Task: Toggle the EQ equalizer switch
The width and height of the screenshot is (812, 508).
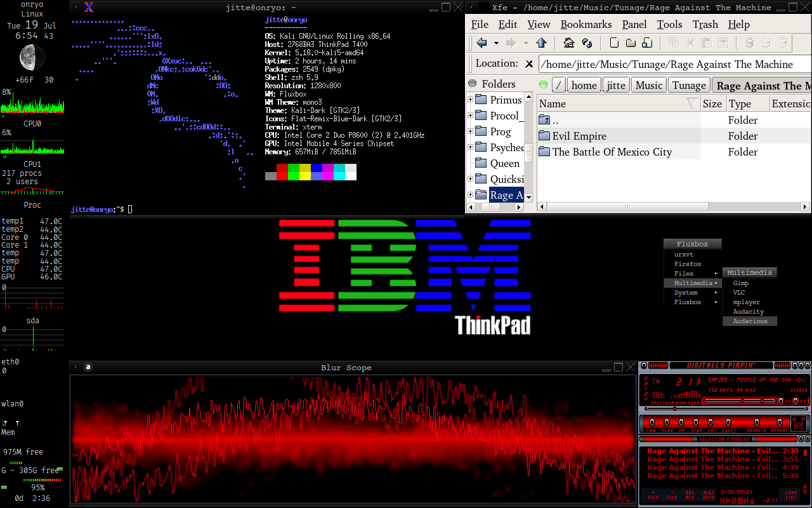Action: pyautogui.click(x=781, y=401)
